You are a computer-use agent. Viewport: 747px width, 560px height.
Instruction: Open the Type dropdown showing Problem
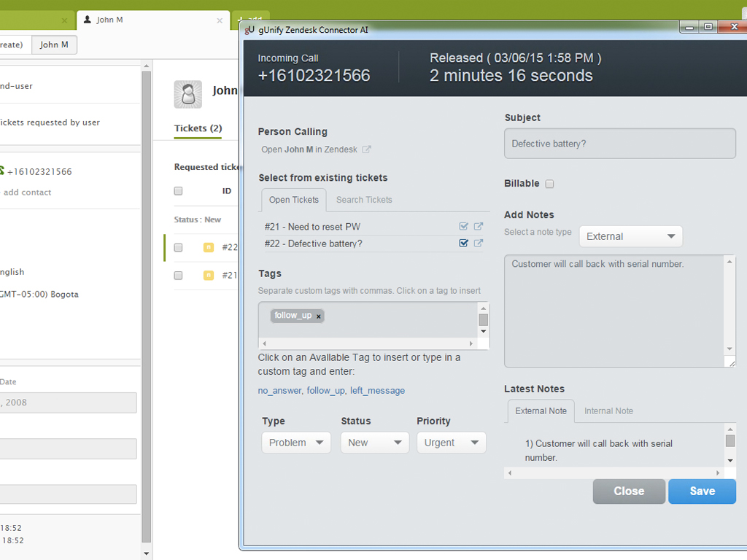click(x=296, y=443)
